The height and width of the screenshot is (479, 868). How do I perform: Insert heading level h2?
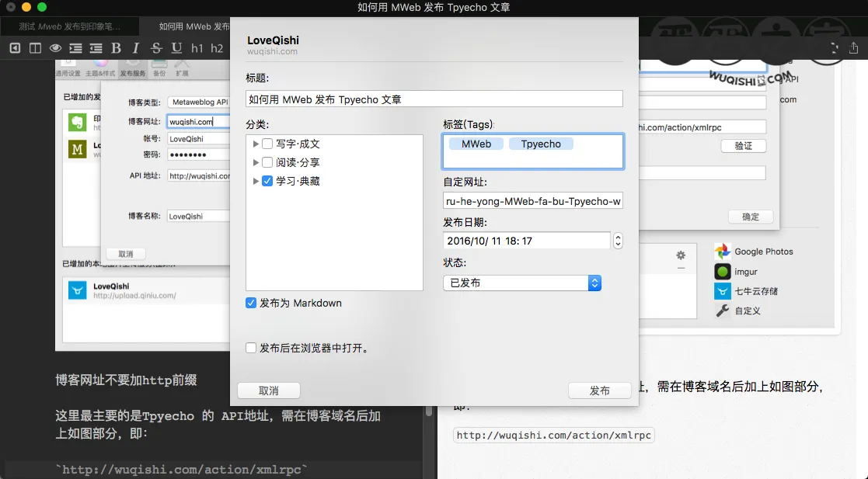click(x=217, y=48)
